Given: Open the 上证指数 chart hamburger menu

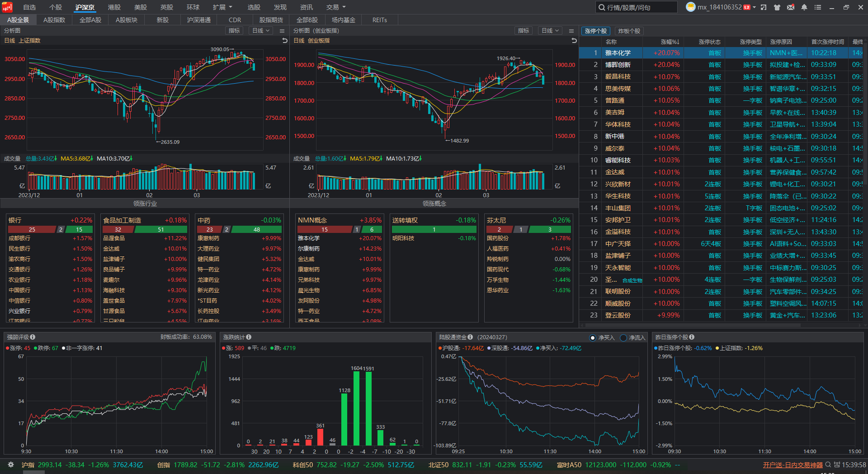Looking at the screenshot, I should point(282,31).
